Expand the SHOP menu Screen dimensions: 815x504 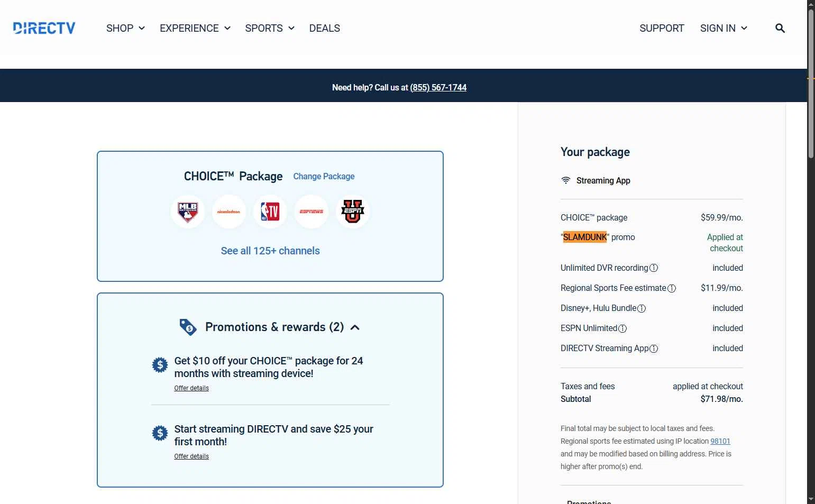125,28
